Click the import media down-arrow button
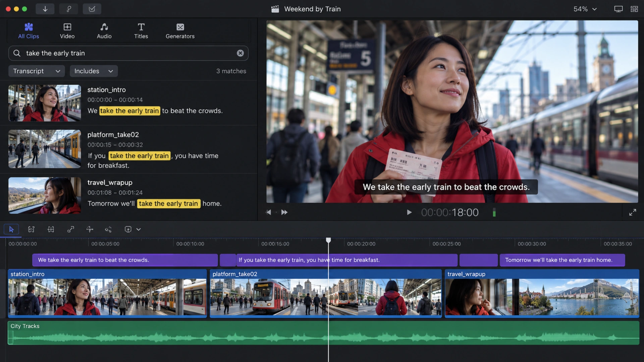The image size is (644, 362). click(x=45, y=9)
